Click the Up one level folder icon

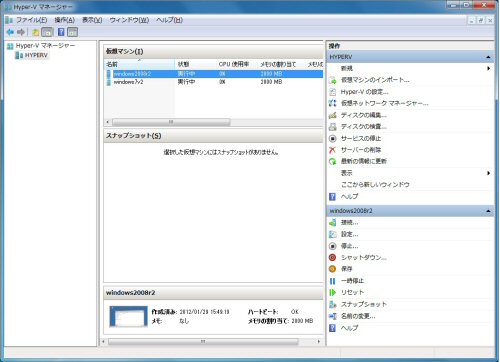coord(36,32)
